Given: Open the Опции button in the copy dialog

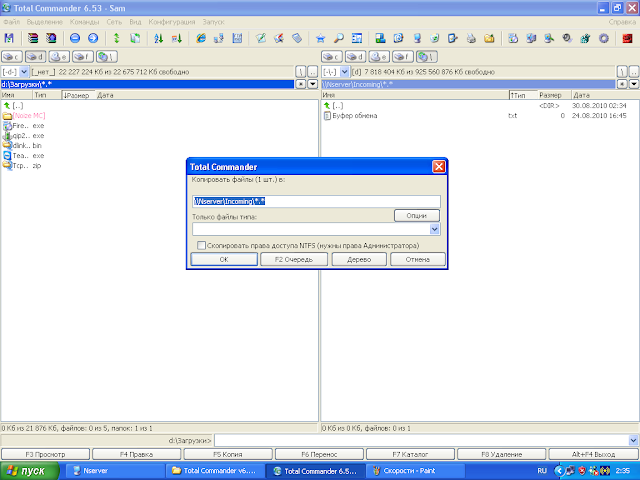Looking at the screenshot, I should click(x=417, y=216).
